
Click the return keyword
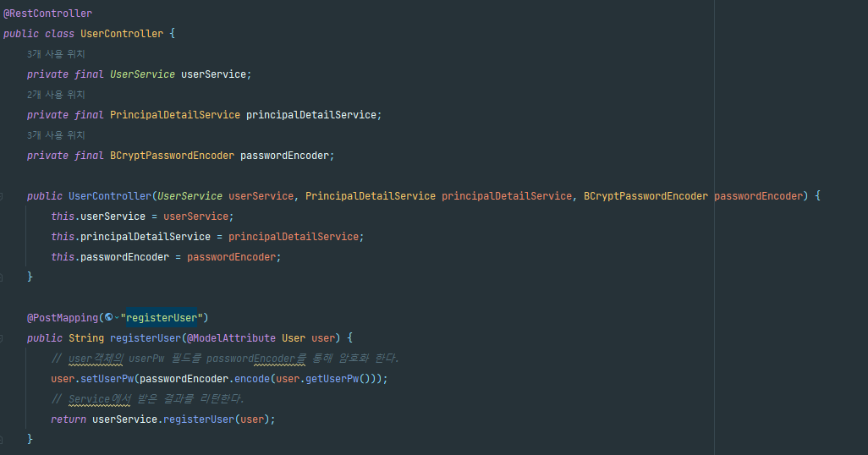68,419
